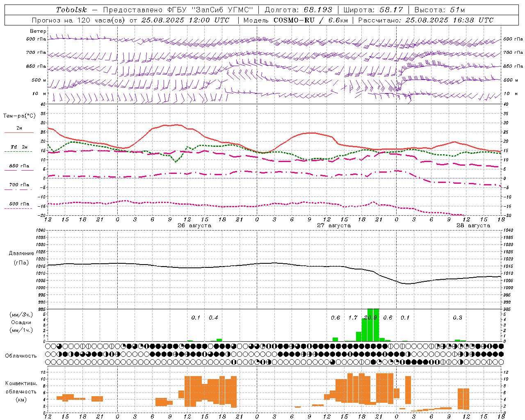Viewport: 525px width, 420px height.
Task: Click the Широта: 58.17 value
Action: click(x=373, y=10)
